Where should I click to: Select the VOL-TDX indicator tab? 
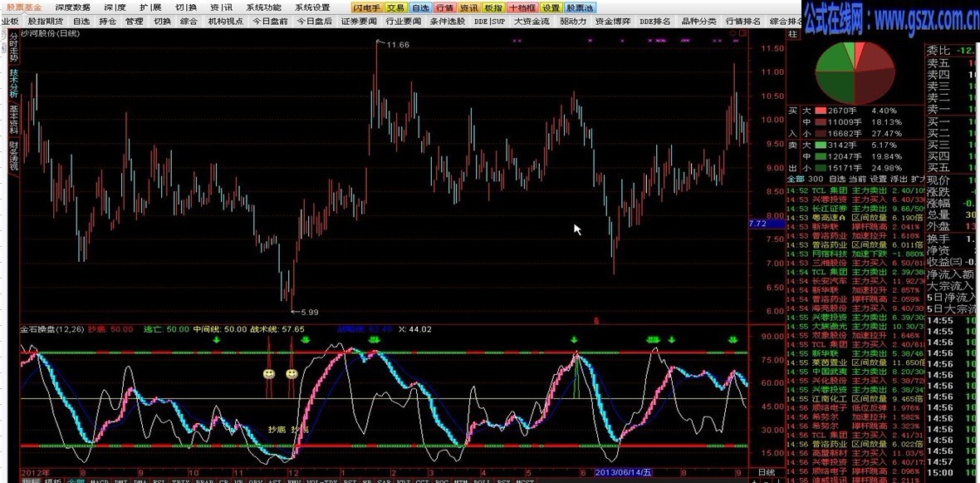point(322,479)
